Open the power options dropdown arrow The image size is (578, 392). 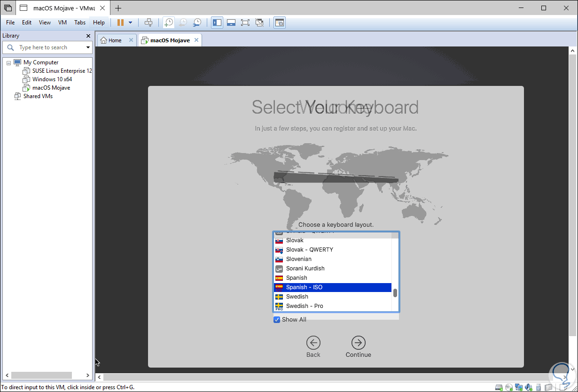click(x=130, y=23)
